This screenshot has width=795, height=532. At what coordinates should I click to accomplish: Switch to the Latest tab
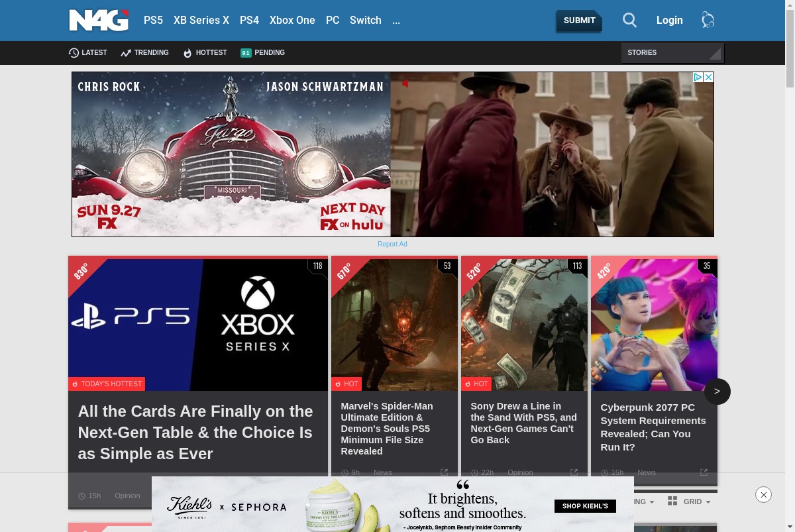(88, 53)
